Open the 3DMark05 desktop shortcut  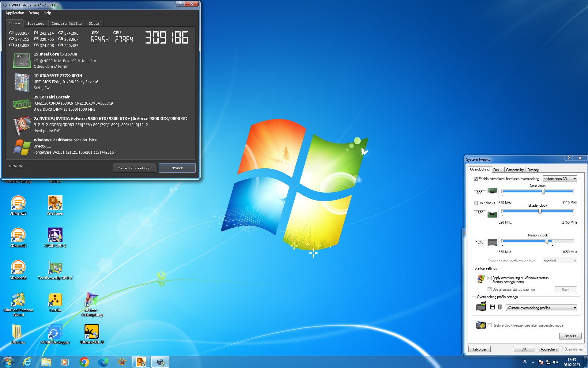(x=18, y=237)
